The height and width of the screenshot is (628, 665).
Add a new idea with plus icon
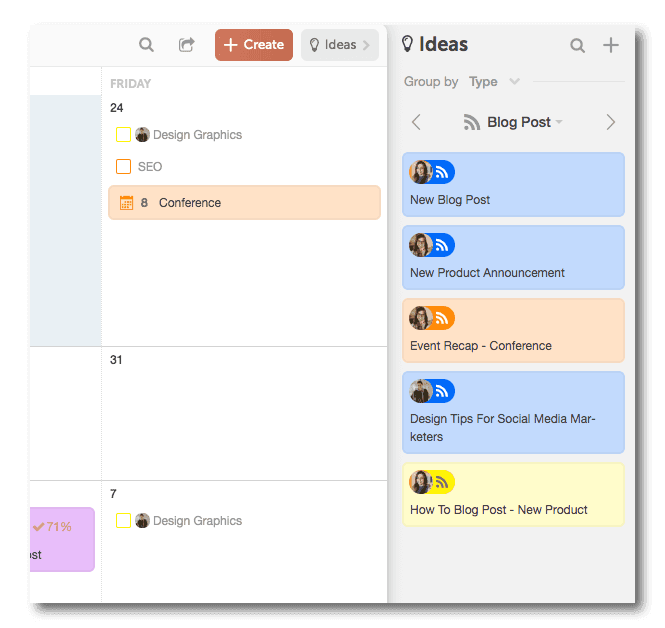pos(611,45)
